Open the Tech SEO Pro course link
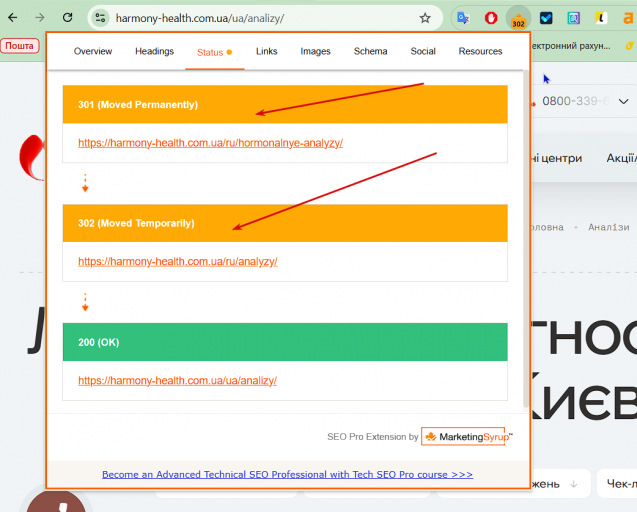 pyautogui.click(x=287, y=474)
